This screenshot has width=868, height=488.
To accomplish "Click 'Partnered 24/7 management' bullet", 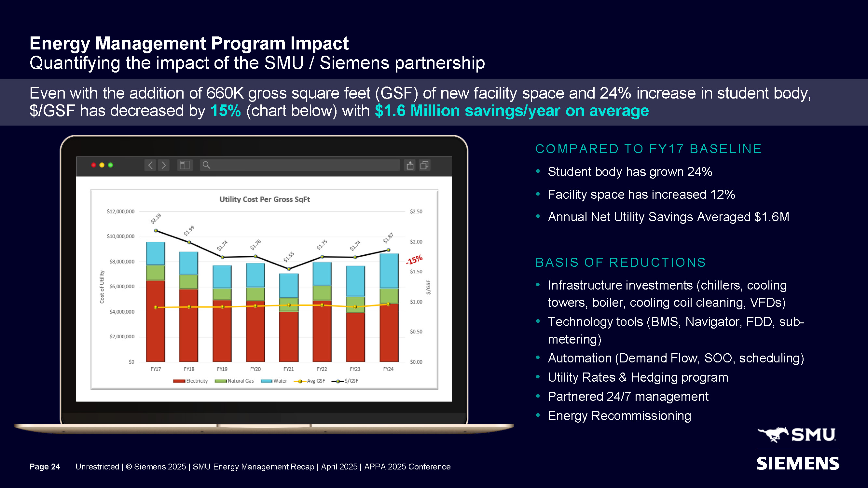I will pos(628,396).
